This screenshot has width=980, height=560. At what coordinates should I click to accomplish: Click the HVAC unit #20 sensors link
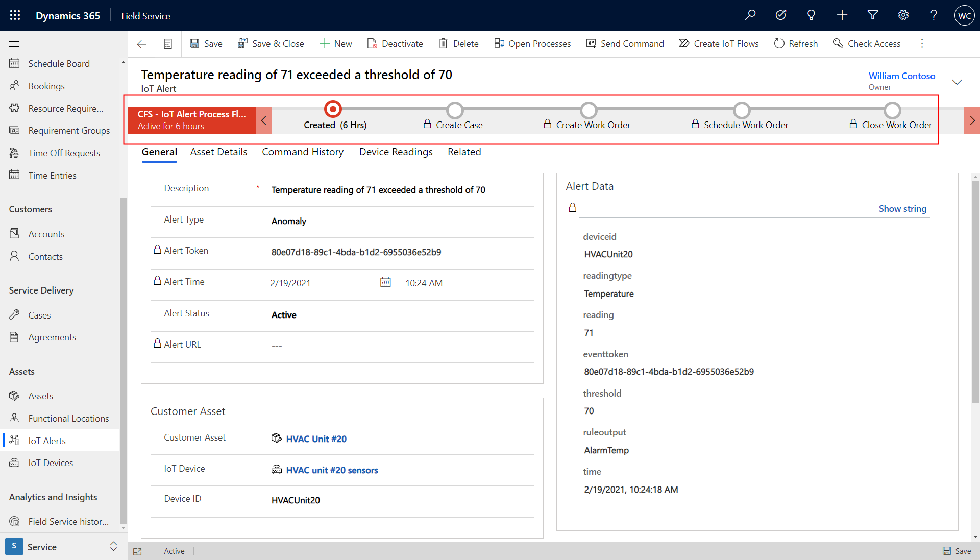(x=332, y=469)
